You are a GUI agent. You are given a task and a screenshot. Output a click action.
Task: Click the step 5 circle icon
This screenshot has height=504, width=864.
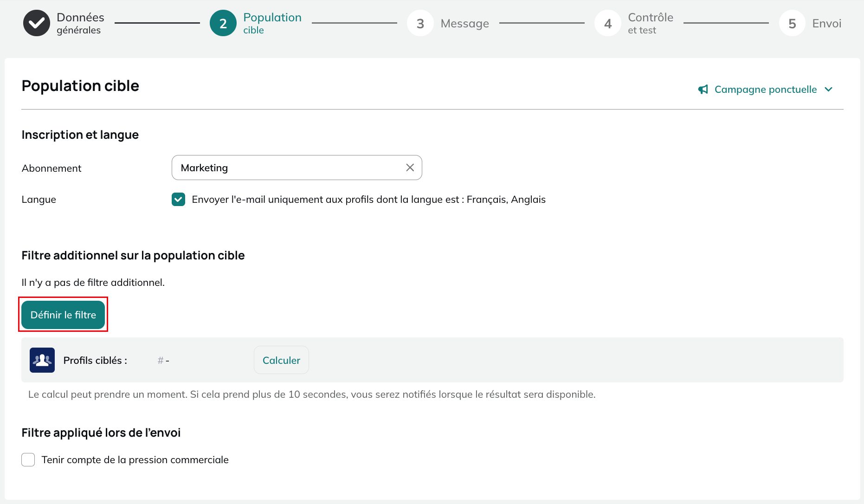[x=793, y=23]
